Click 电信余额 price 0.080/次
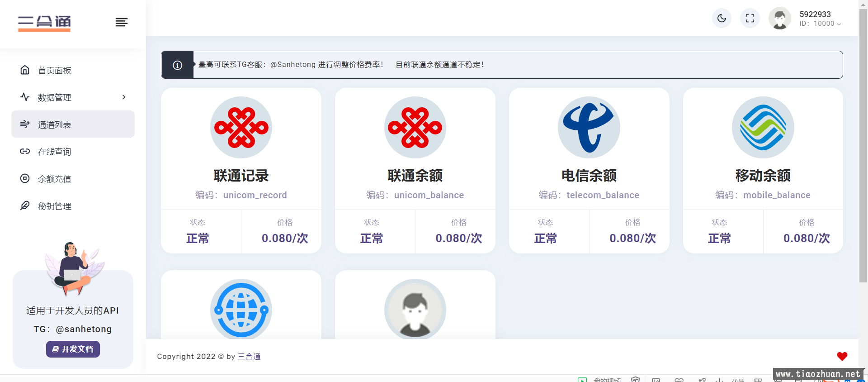This screenshot has width=868, height=382. 633,239
